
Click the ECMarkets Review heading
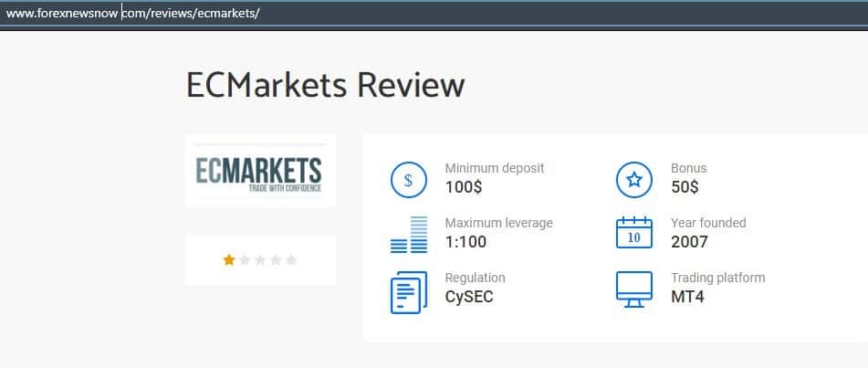click(x=326, y=85)
